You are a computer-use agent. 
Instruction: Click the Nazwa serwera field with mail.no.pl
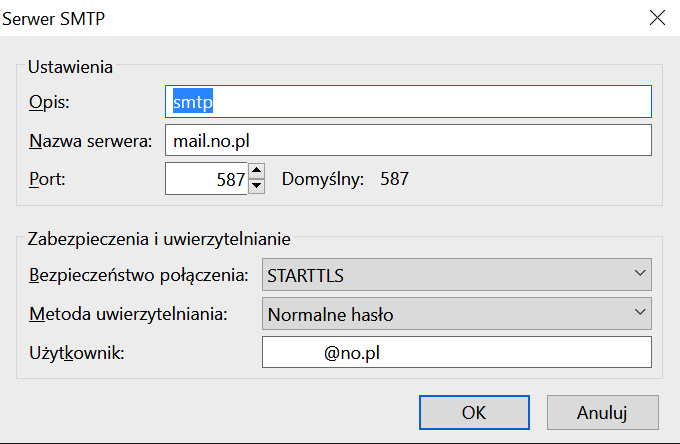point(408,141)
